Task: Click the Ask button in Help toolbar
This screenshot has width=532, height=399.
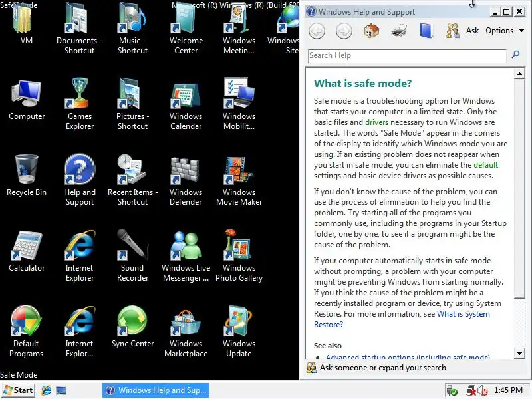Action: pyautogui.click(x=462, y=31)
